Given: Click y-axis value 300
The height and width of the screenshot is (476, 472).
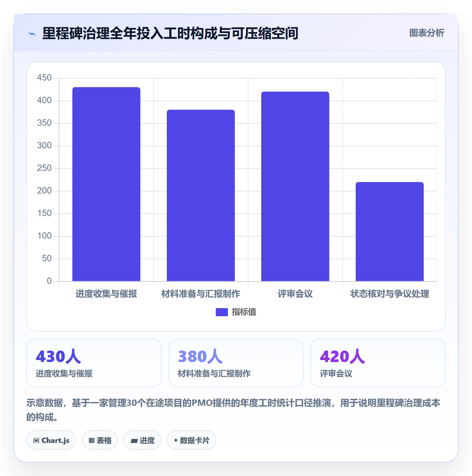Looking at the screenshot, I should (x=44, y=146).
